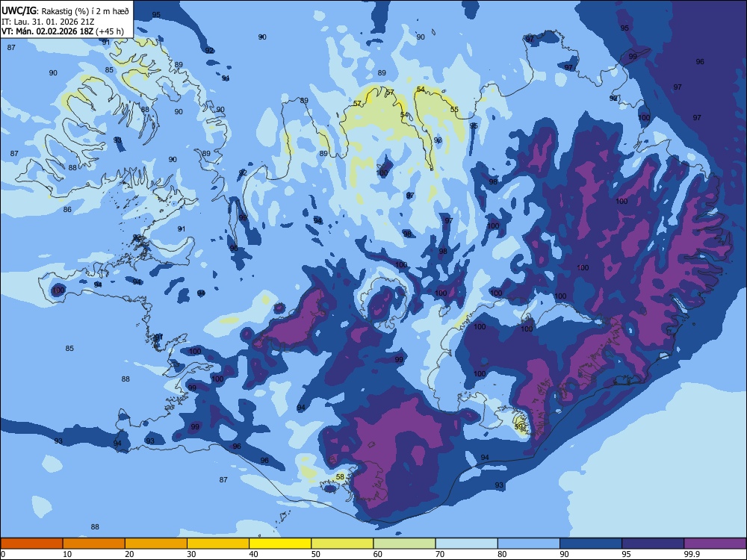Click the '99.9' legend scale label
The width and height of the screenshot is (747, 560).
click(x=691, y=554)
